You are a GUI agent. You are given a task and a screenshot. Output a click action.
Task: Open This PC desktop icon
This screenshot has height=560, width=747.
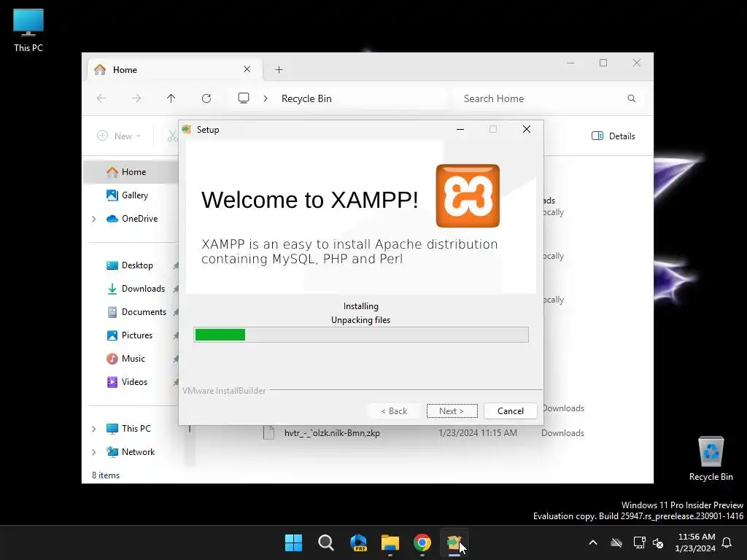coord(28,30)
